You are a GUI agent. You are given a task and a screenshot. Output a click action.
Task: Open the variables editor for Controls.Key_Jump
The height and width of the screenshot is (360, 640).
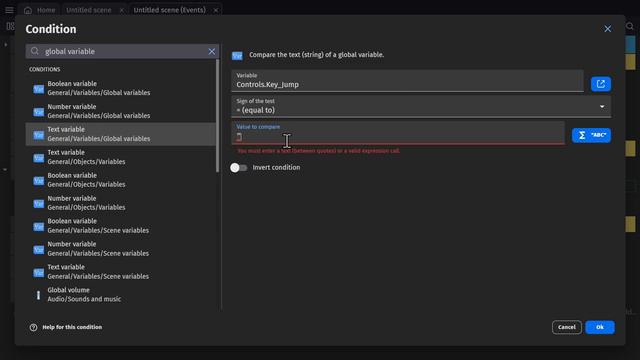tap(601, 84)
